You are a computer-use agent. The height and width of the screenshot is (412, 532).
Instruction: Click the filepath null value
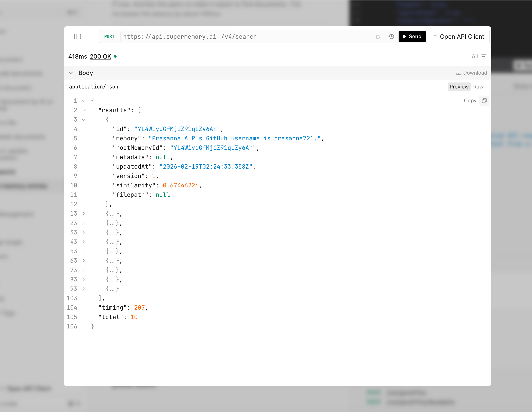pyautogui.click(x=163, y=195)
